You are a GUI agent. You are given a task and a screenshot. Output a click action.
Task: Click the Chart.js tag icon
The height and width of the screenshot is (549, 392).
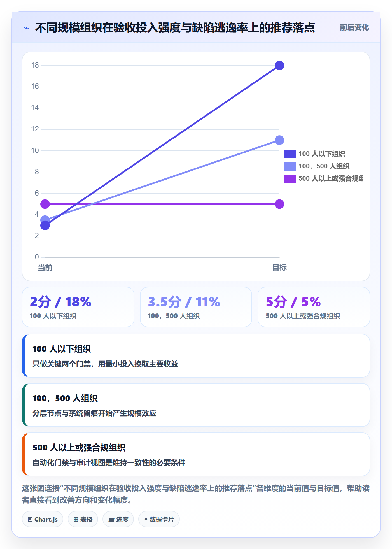click(x=30, y=520)
